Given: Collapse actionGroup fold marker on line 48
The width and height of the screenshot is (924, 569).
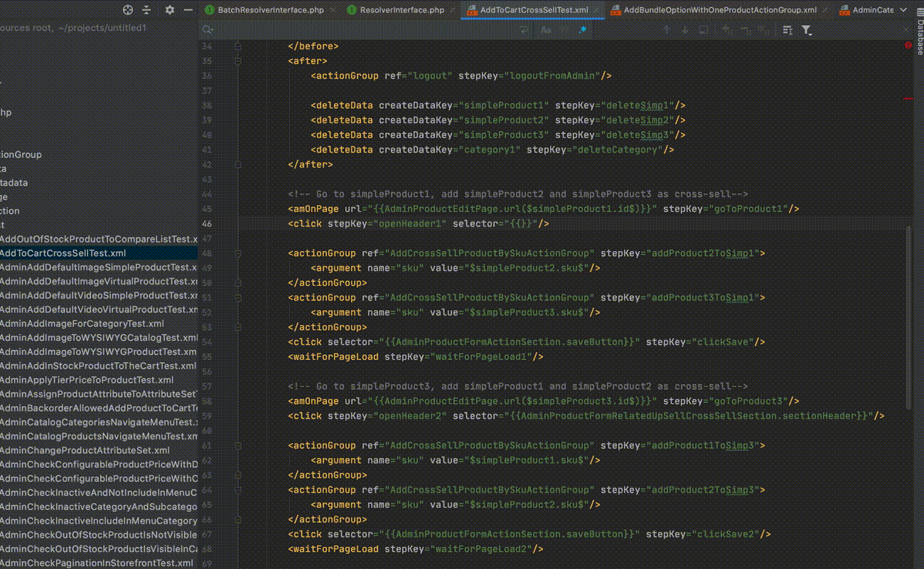Looking at the screenshot, I should pos(237,253).
